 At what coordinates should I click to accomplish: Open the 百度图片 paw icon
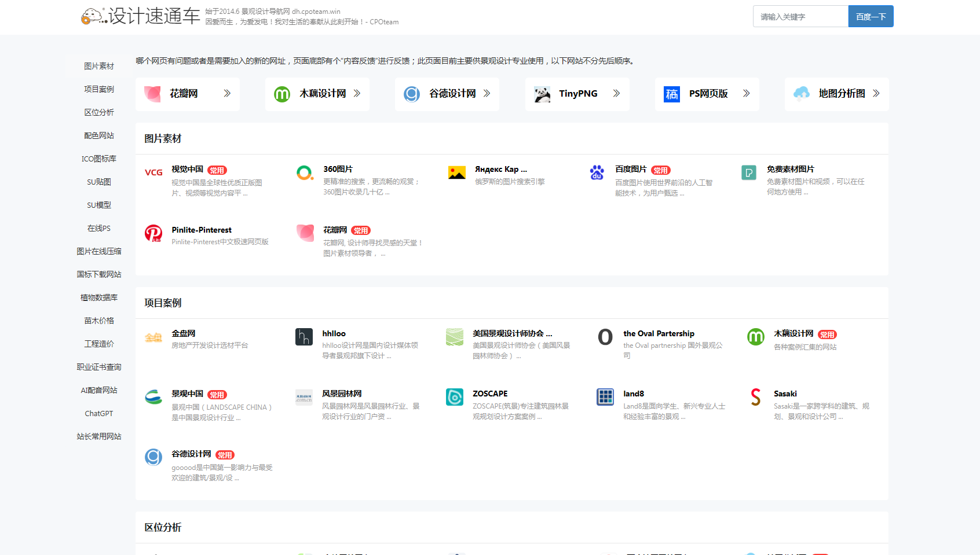597,172
